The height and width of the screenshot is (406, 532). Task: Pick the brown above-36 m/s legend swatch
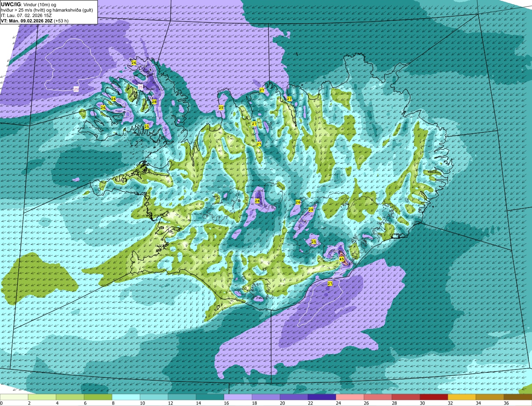tap(518, 397)
